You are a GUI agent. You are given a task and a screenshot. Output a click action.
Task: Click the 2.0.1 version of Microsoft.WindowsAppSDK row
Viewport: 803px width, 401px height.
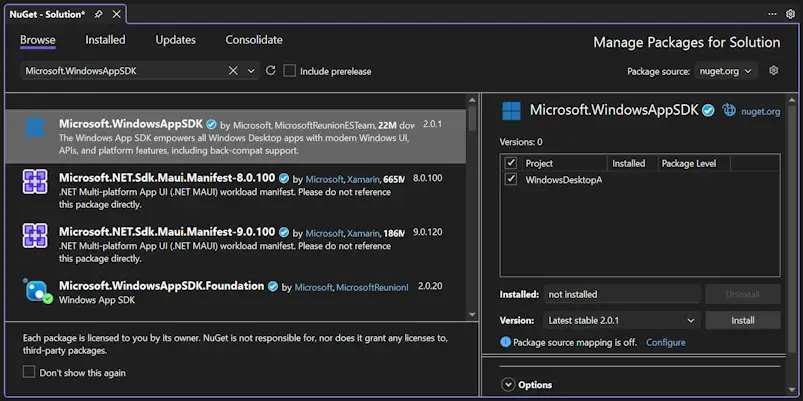coord(432,124)
